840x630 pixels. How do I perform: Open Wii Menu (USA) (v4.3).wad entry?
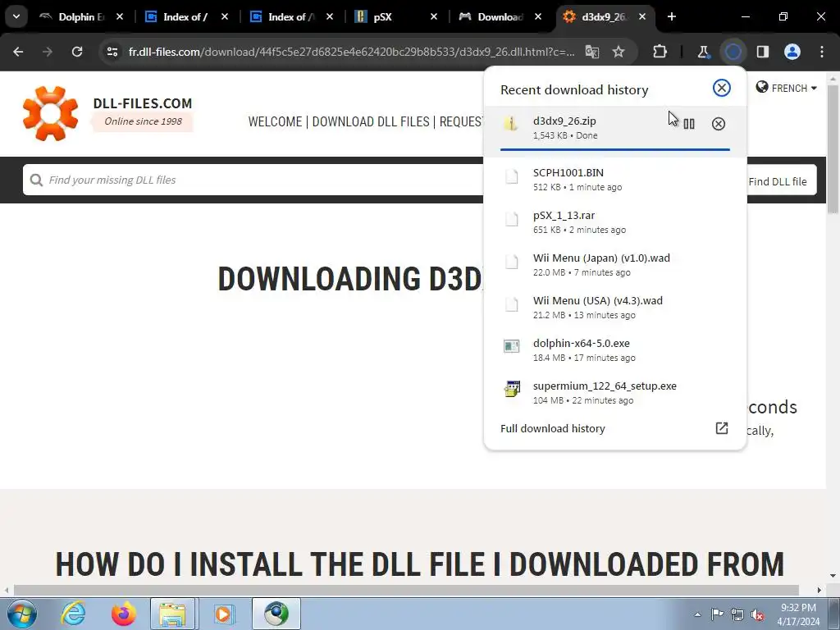615,308
